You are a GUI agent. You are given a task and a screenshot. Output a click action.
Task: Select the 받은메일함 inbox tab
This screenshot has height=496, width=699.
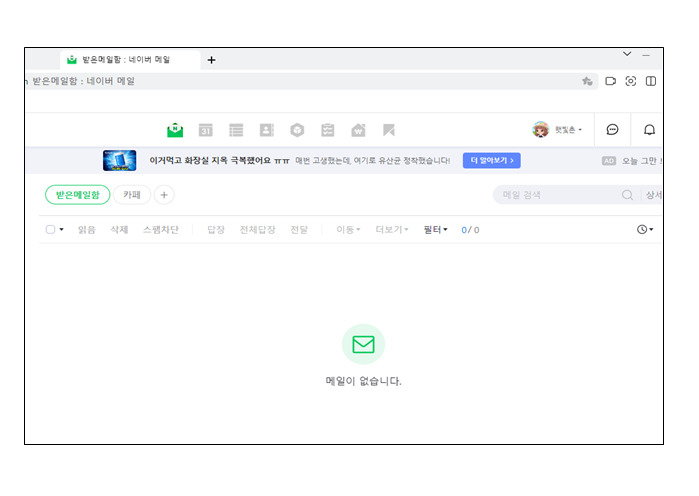[77, 195]
